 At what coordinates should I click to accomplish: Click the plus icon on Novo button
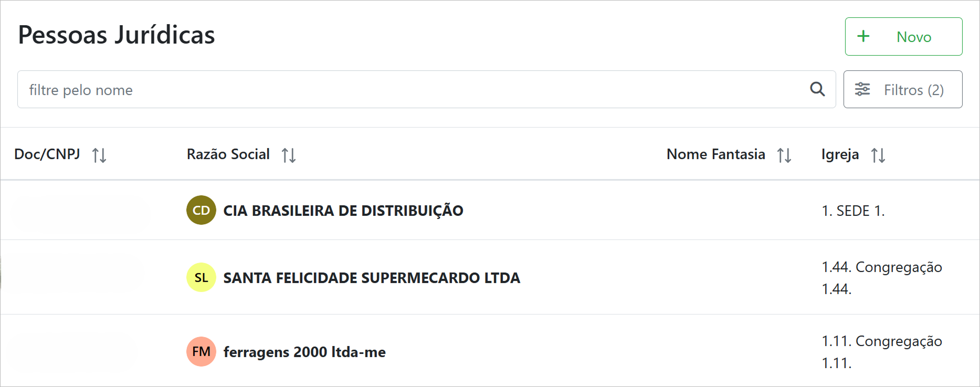pyautogui.click(x=863, y=36)
